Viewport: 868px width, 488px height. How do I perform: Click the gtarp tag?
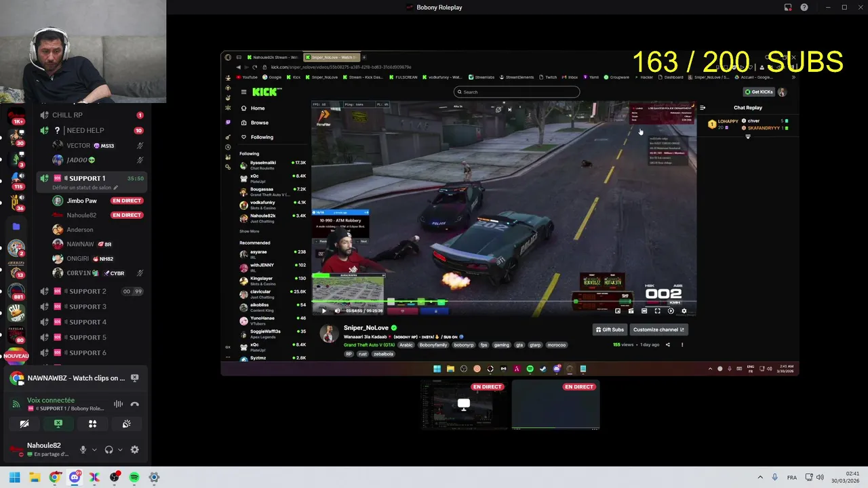[535, 345]
